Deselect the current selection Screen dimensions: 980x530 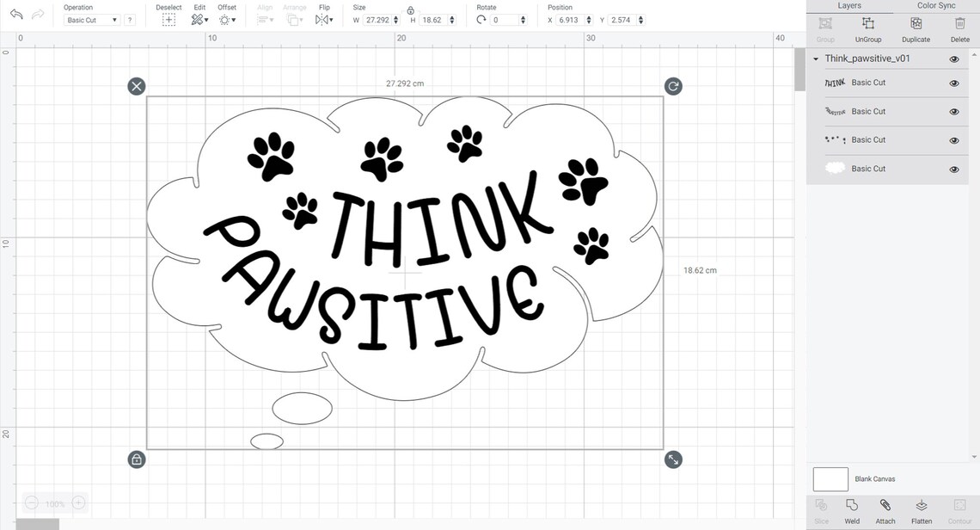[x=168, y=18]
